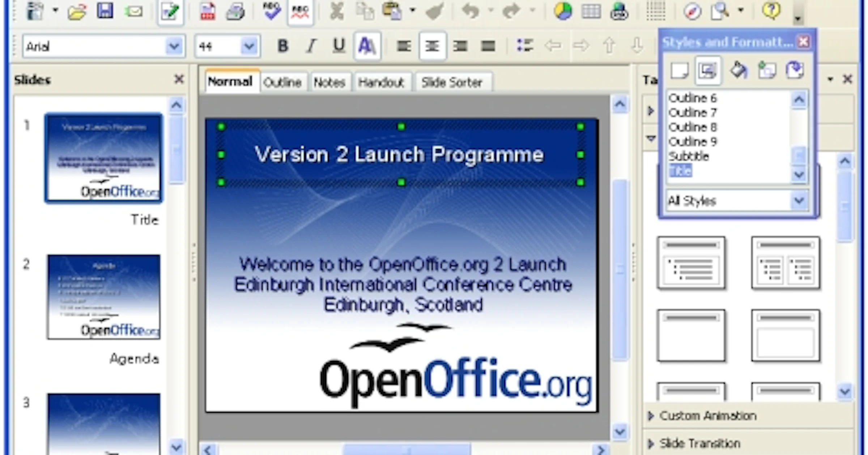This screenshot has height=455, width=868.
Task: Click the Undo arrow icon
Action: 471,12
